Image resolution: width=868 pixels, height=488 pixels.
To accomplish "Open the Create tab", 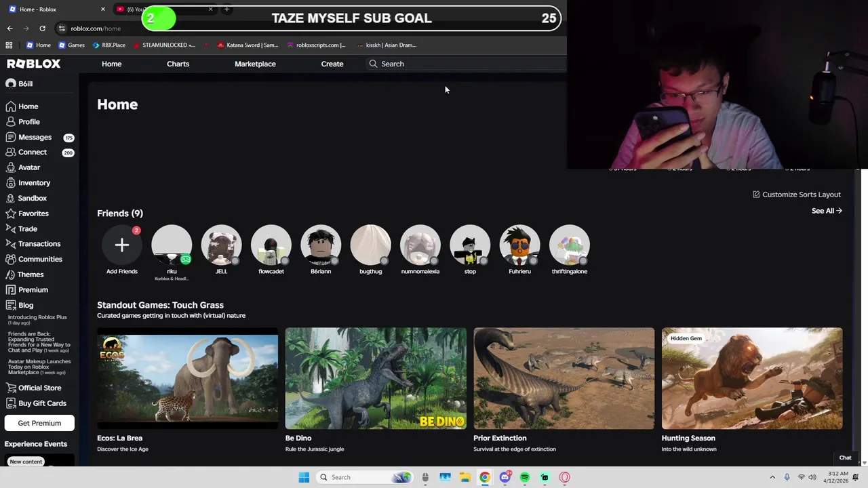I will (332, 64).
